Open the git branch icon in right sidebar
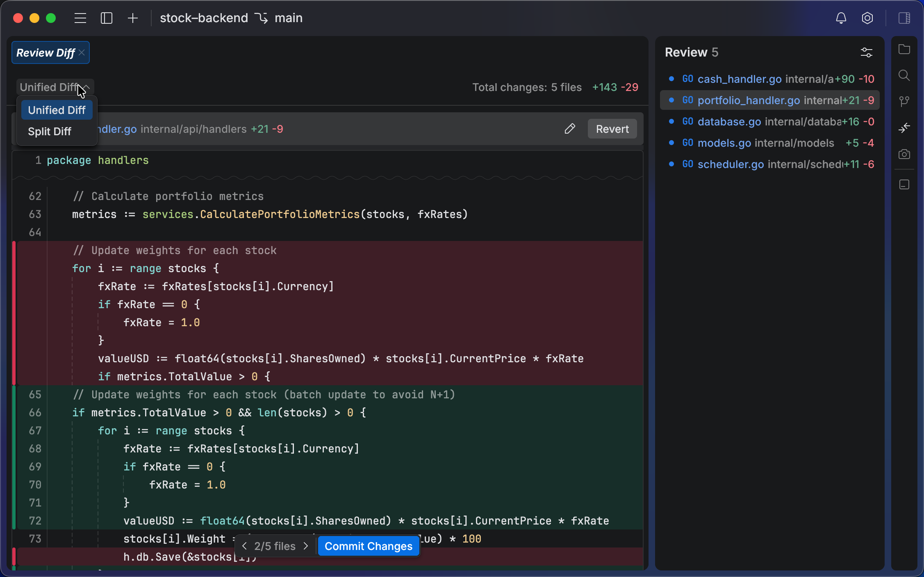 [x=904, y=101]
